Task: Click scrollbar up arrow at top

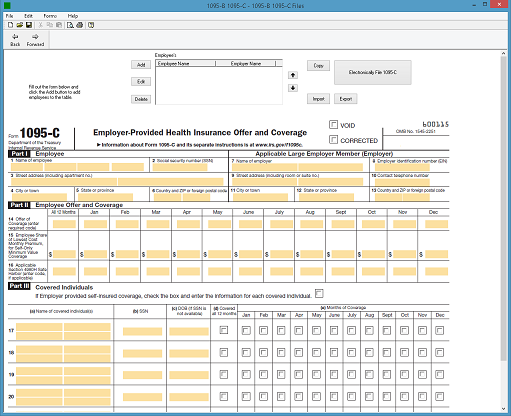Action: point(503,53)
